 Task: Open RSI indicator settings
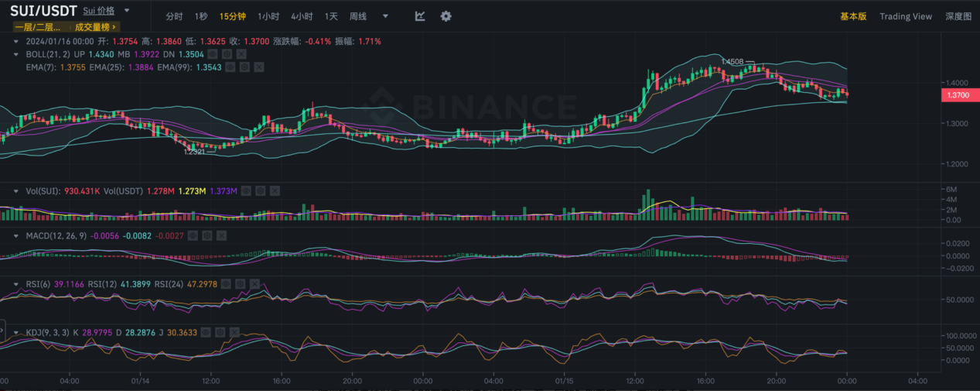[x=241, y=284]
